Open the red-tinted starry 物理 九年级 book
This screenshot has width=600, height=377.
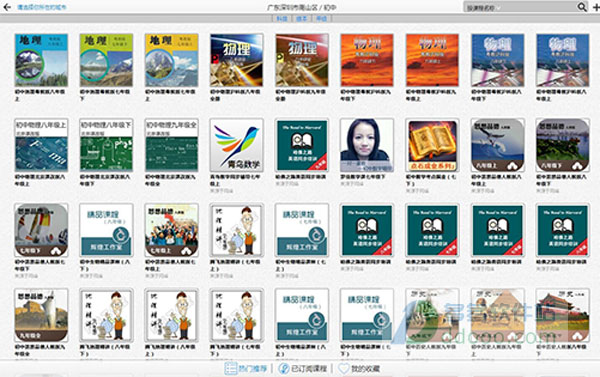pos(302,60)
